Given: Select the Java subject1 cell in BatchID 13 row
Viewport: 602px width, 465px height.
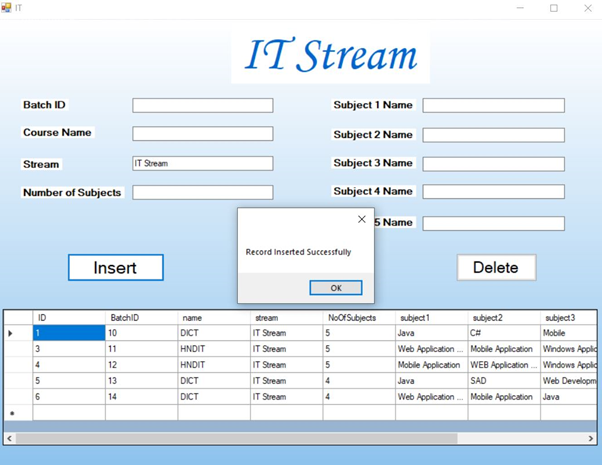Looking at the screenshot, I should click(432, 381).
